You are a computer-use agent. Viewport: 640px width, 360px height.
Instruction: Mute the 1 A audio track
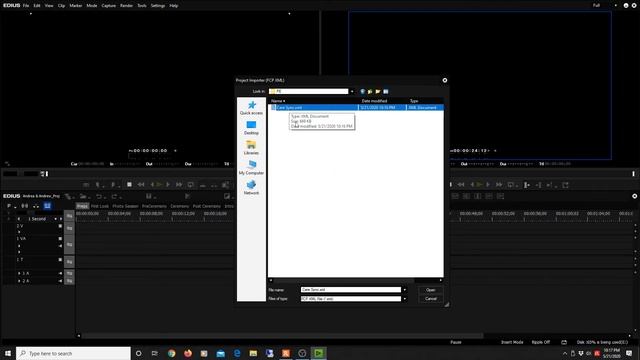coord(60,273)
